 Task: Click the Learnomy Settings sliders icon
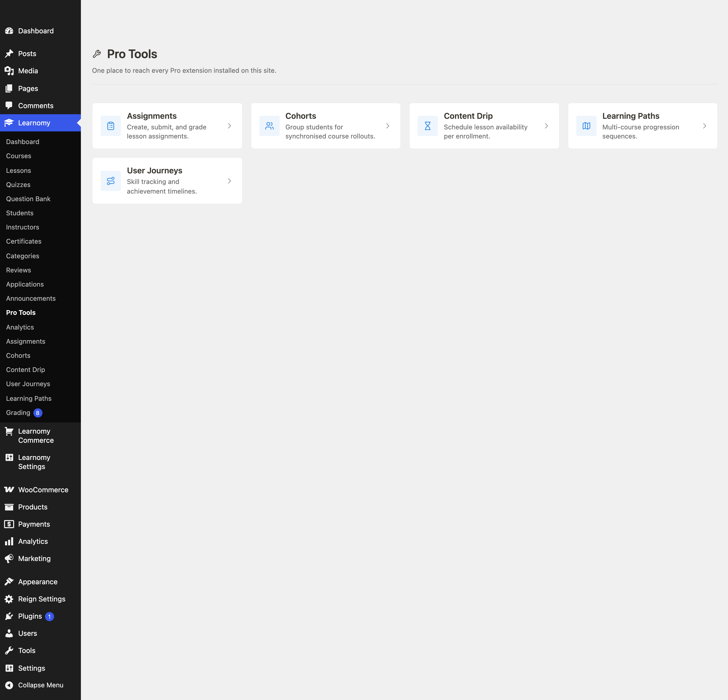9,457
